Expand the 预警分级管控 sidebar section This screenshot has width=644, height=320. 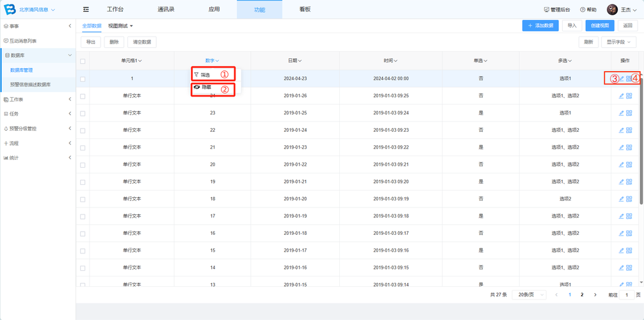coord(38,128)
